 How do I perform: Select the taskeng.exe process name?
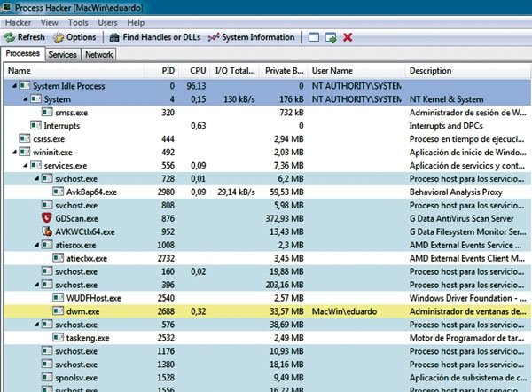pyautogui.click(x=88, y=338)
